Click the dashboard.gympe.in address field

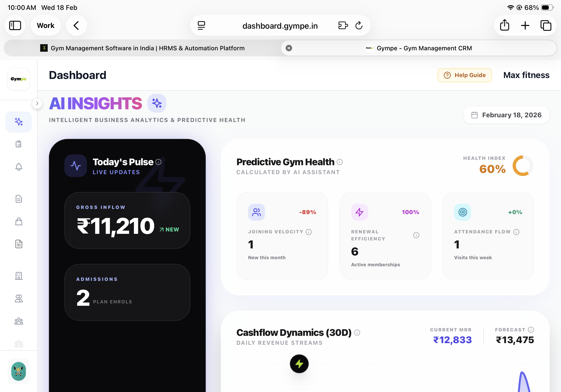280,26
